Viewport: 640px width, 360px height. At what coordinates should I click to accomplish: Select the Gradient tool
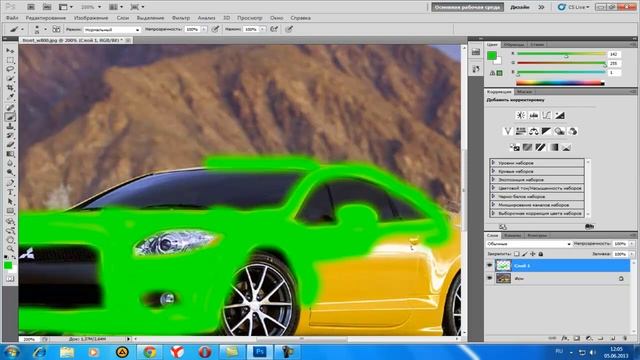coord(10,154)
